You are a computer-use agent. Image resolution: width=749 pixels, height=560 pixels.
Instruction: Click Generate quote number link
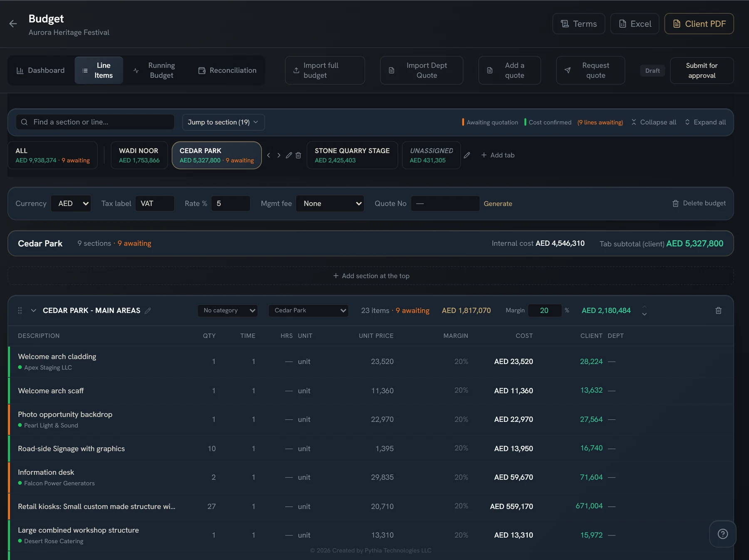pyautogui.click(x=498, y=203)
